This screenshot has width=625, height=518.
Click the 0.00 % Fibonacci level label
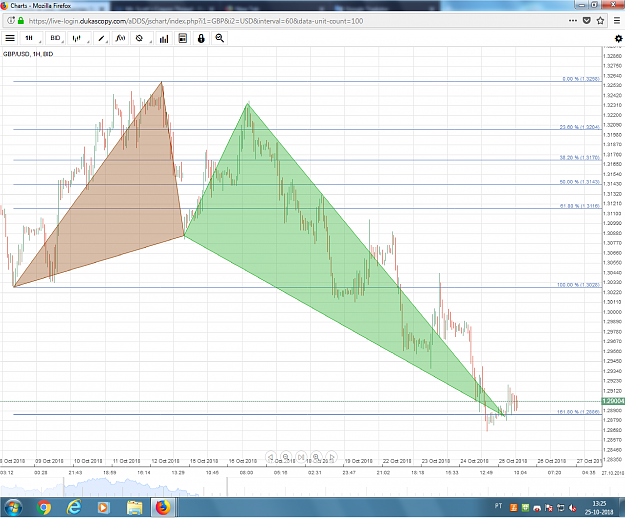(x=581, y=79)
